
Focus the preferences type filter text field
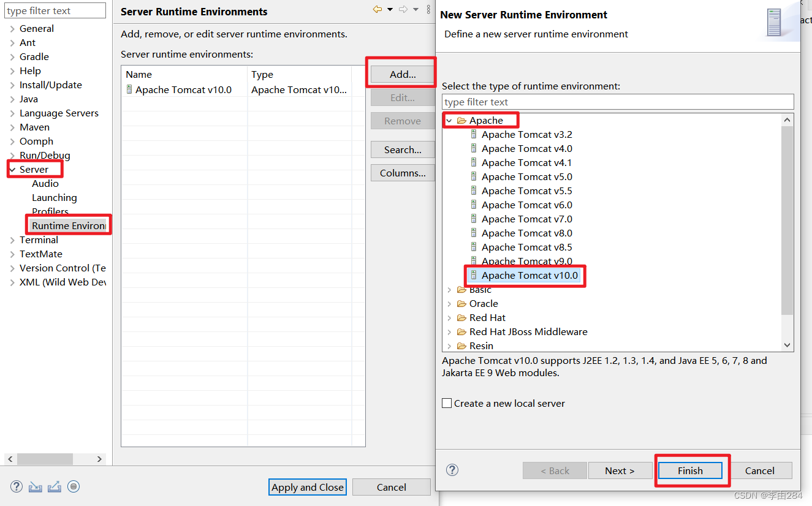pos(55,10)
